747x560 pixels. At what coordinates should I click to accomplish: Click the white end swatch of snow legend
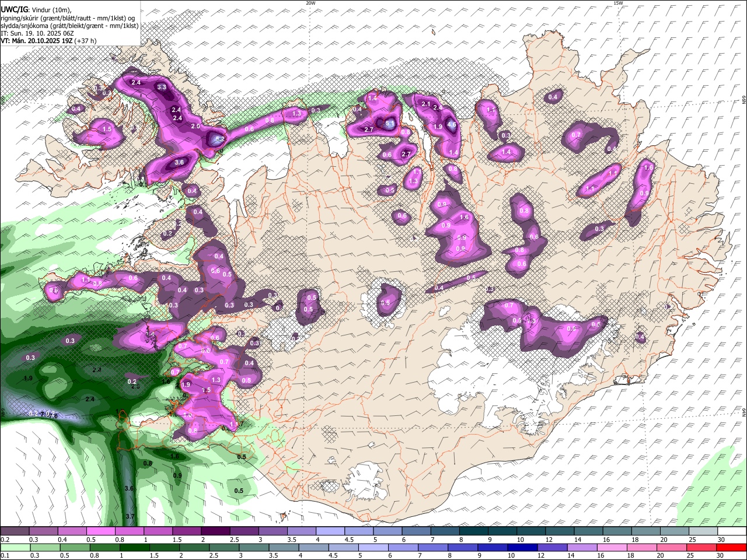click(732, 531)
